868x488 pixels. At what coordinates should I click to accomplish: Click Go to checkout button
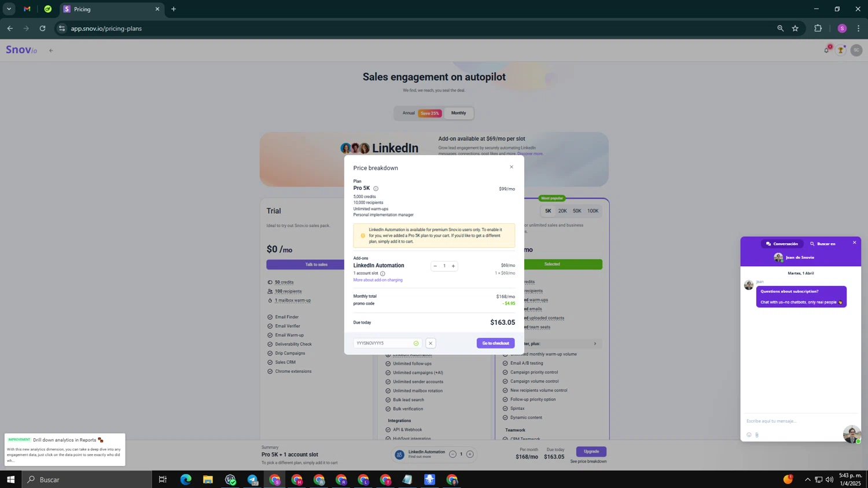[496, 343]
